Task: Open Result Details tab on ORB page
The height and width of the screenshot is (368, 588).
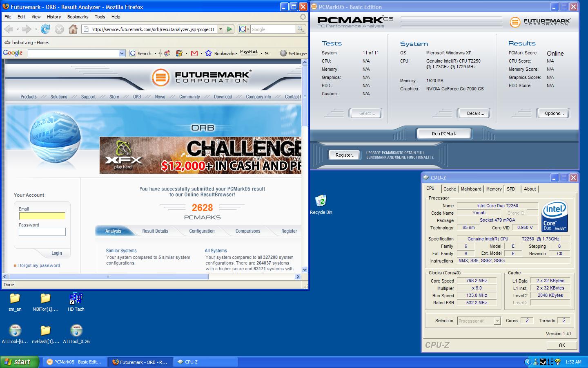Action: (155, 231)
